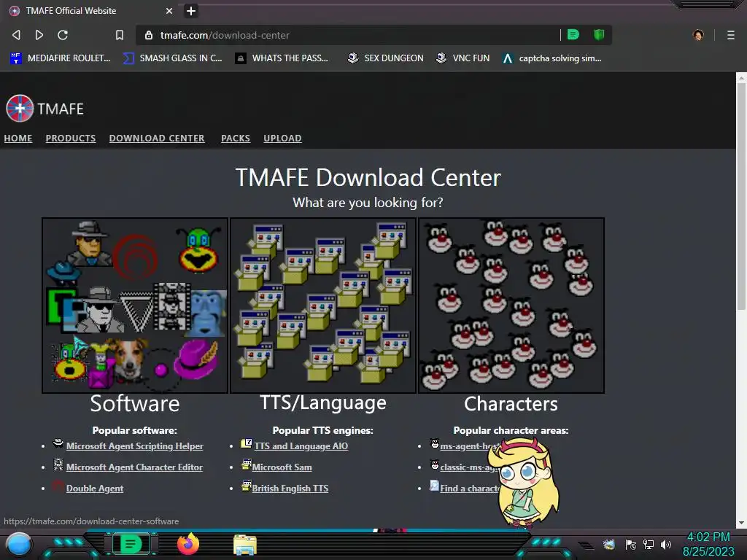Click the Microsoft Sam list icon
Screen dimensions: 747x560
coord(247,464)
